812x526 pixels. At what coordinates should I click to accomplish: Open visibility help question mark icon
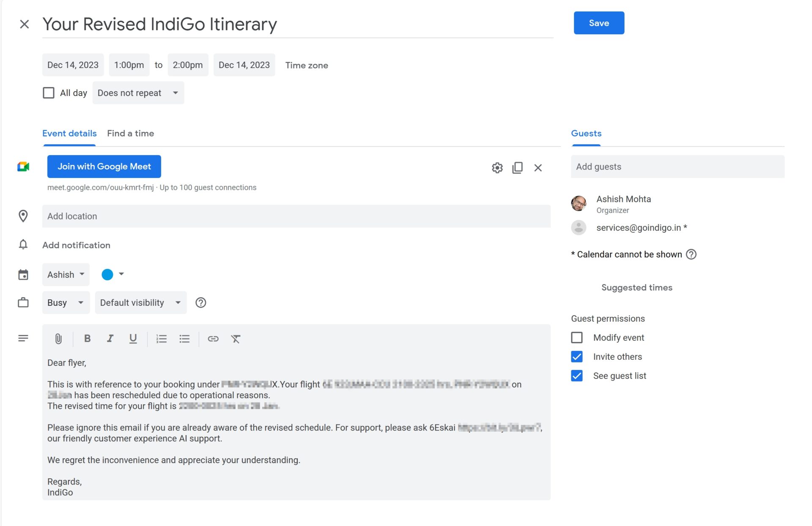[x=201, y=302]
